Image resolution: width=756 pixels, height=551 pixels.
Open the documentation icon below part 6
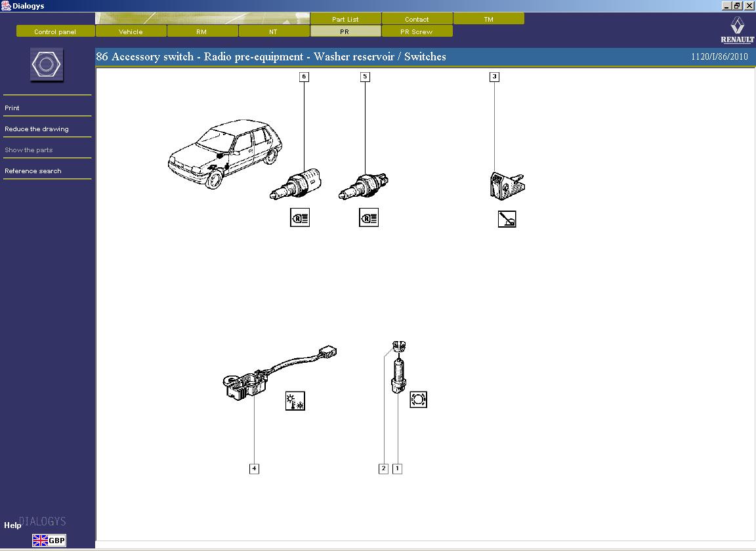pyautogui.click(x=299, y=218)
